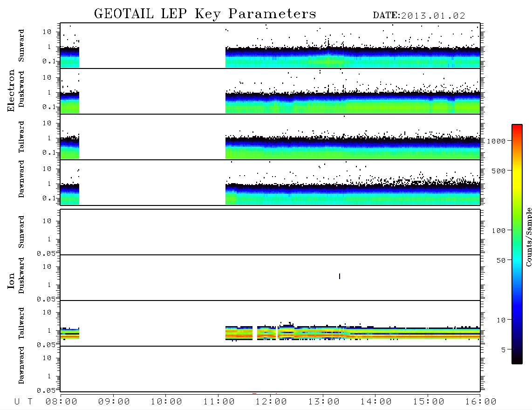This screenshot has width=532, height=410.
Task: Click the Ion 'Dawnward' panel label
Action: 21,365
